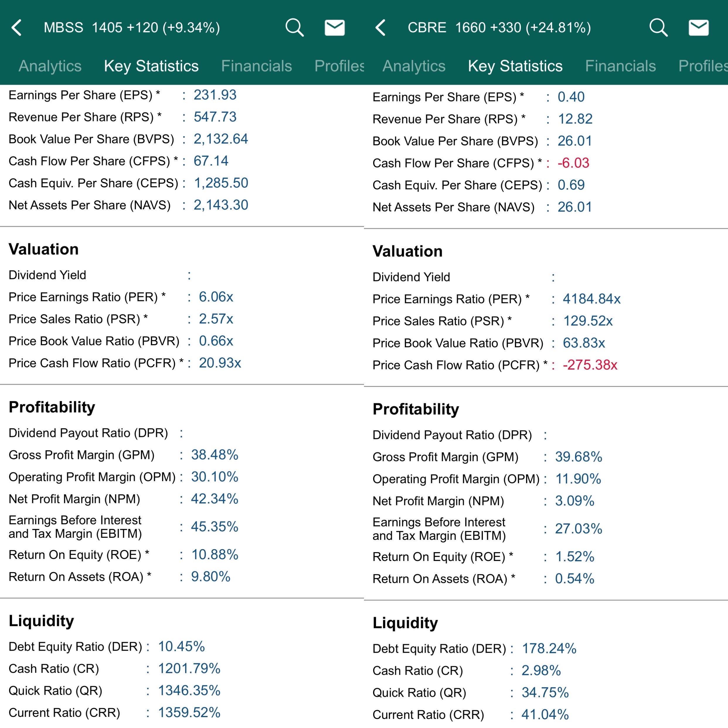Tap the back arrow on CBRE screen
The height and width of the screenshot is (728, 728).
point(381,28)
